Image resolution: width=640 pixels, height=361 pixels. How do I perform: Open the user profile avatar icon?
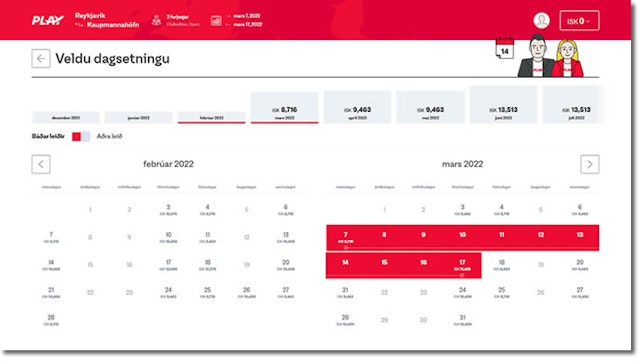click(x=542, y=20)
